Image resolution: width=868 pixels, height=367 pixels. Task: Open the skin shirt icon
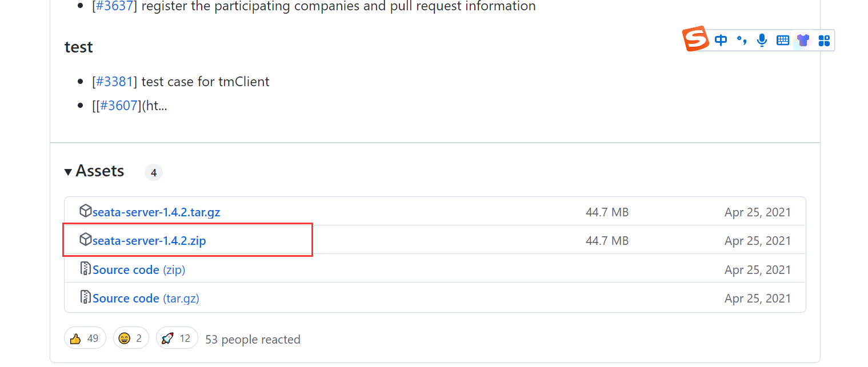pyautogui.click(x=803, y=40)
